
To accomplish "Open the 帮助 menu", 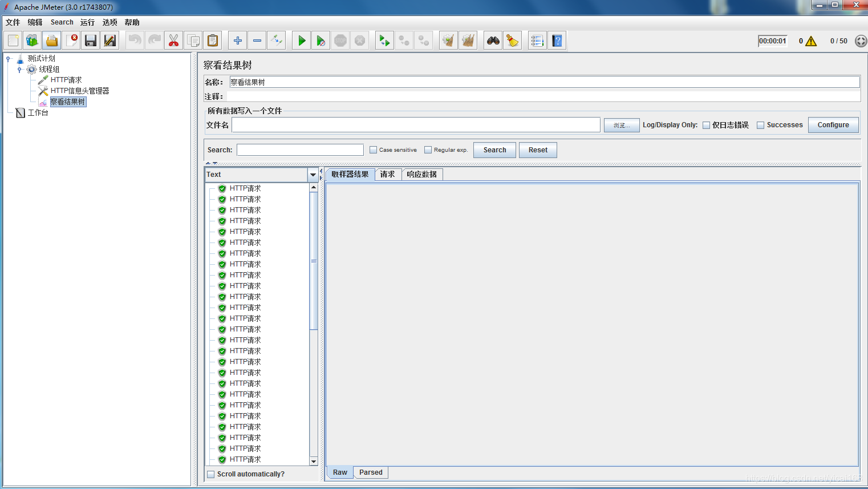I will [x=132, y=22].
